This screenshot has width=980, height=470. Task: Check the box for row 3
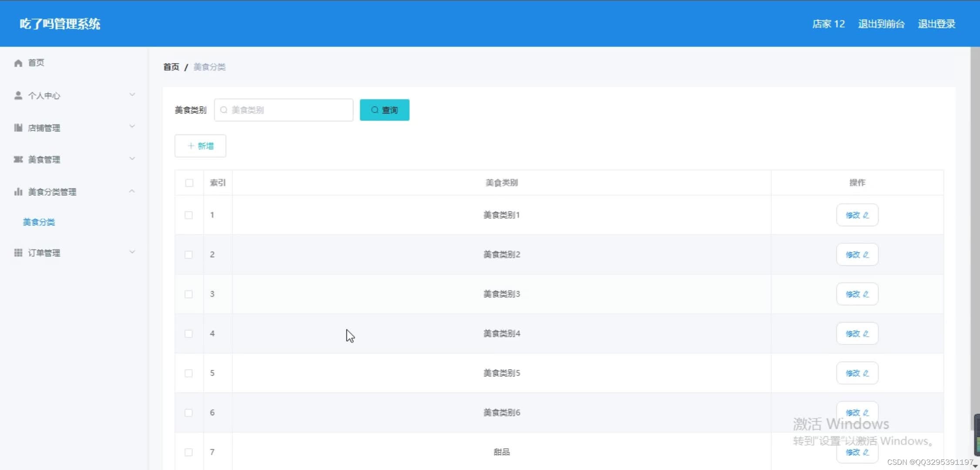pos(189,294)
